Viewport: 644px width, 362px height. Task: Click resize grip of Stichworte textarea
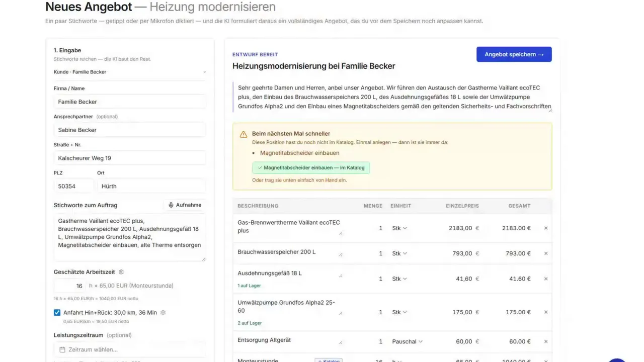click(x=204, y=259)
